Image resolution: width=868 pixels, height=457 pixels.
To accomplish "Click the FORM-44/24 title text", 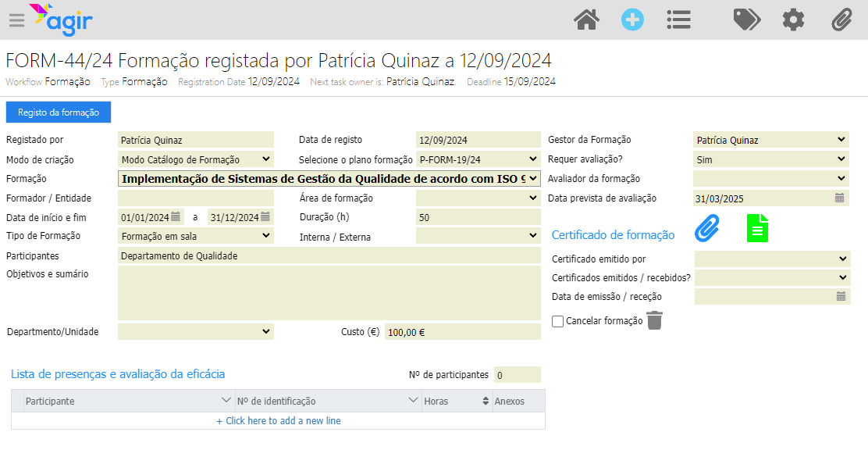I will [279, 60].
